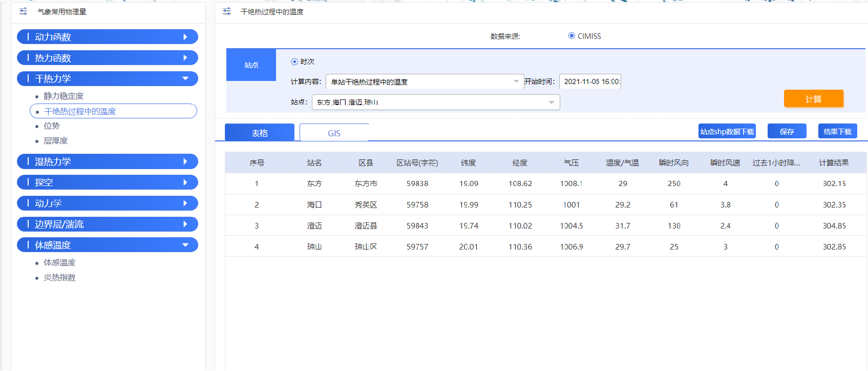Click the 站名 column header
This screenshot has width=868, height=371.
coord(314,162)
